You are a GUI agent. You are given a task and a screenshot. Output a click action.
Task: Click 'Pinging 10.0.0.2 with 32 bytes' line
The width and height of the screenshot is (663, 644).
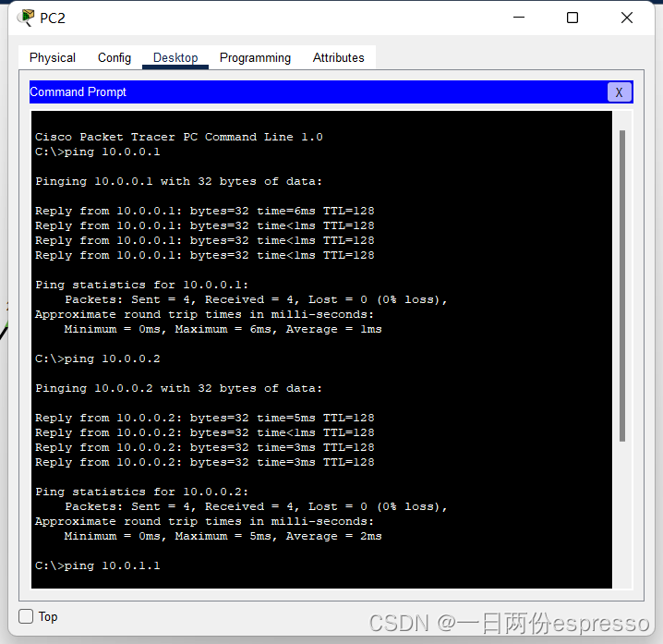click(178, 388)
